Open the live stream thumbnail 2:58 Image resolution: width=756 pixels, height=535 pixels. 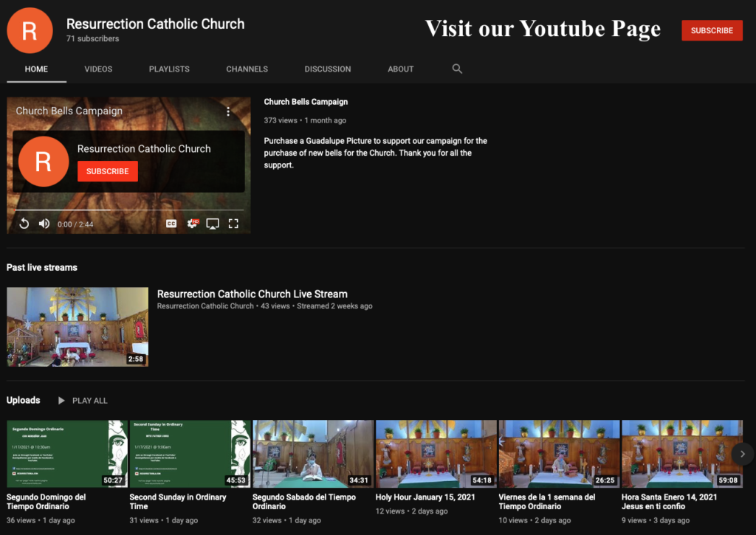78,327
